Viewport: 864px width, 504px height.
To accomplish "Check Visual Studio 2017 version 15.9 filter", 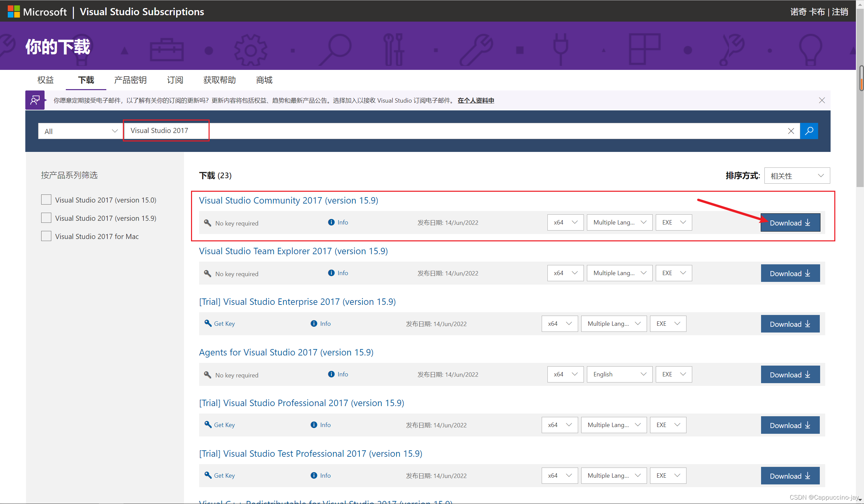I will click(x=47, y=217).
